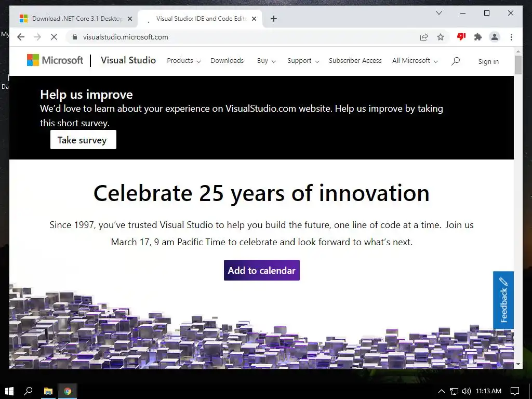The image size is (532, 399).
Task: Open File Explorer from taskbar
Action: tap(48, 391)
